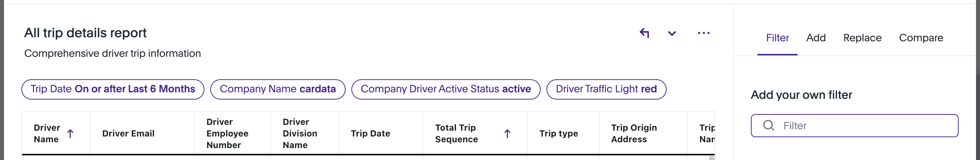Expand the chevron dropdown beside the report title
Viewport: 980px width, 160px height.
pyautogui.click(x=672, y=34)
